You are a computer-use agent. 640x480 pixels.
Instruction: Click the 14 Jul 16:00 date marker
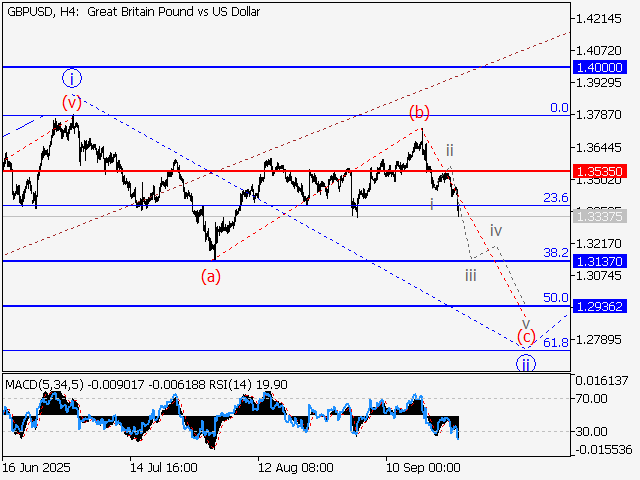[x=165, y=467]
